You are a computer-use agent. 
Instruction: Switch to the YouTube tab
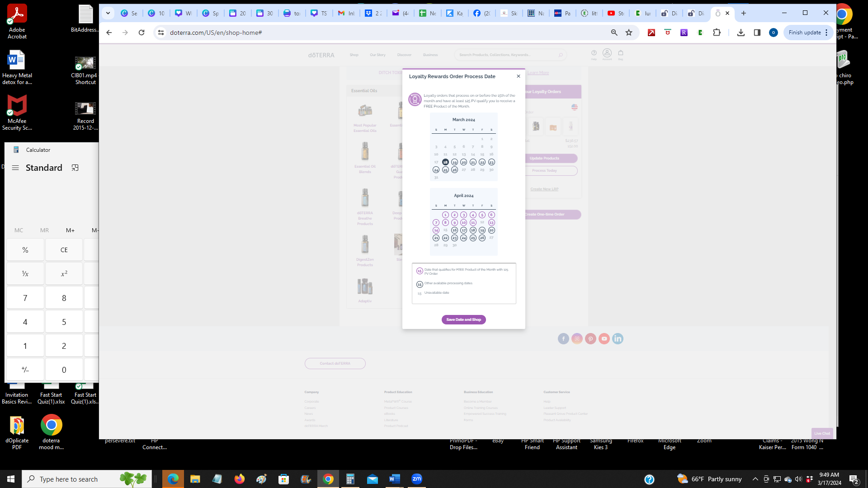pos(616,14)
